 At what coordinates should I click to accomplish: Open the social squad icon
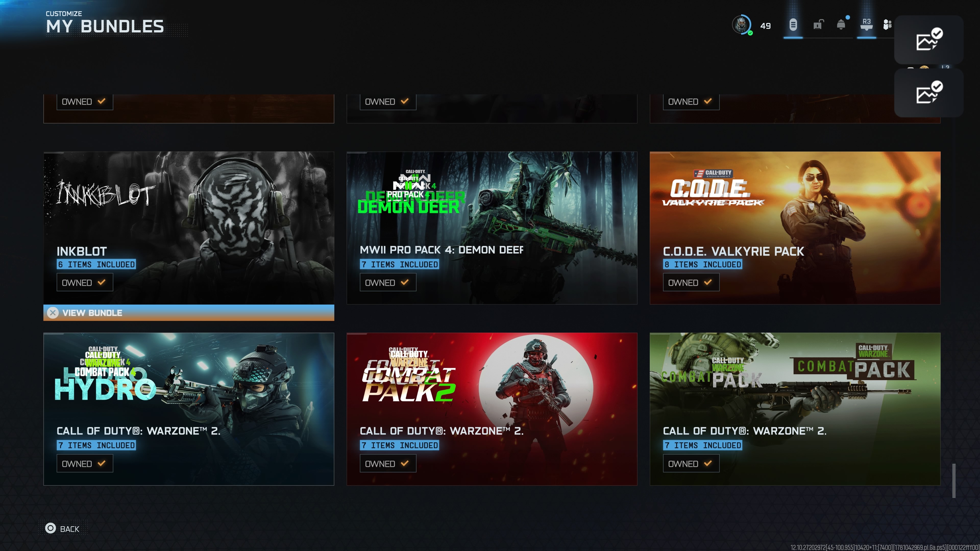tap(887, 25)
